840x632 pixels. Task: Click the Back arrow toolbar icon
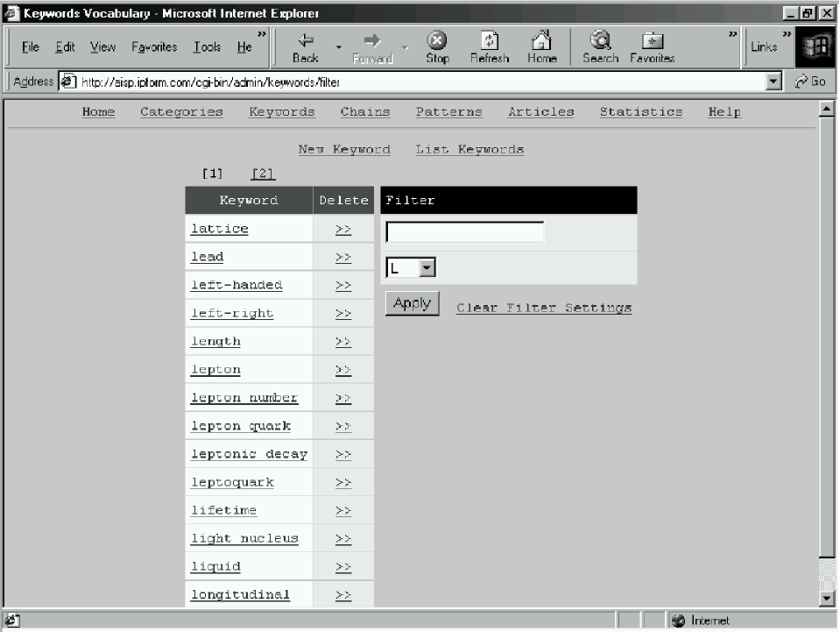tap(306, 40)
